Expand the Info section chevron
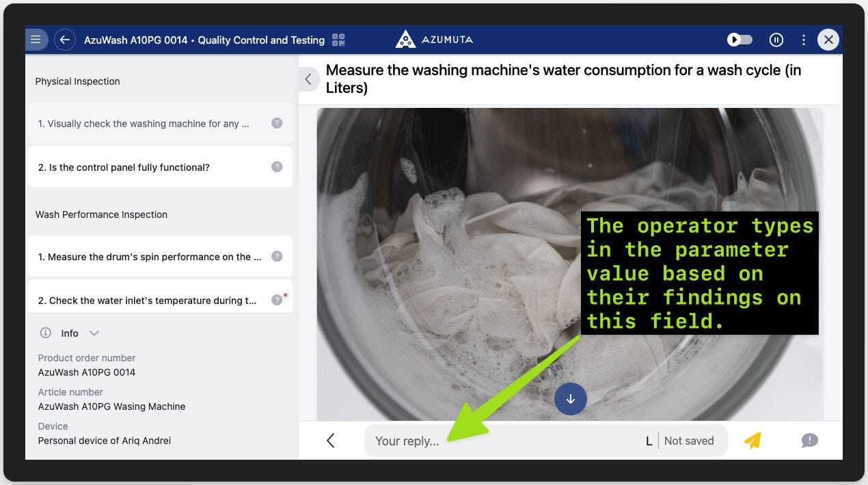 (x=94, y=333)
